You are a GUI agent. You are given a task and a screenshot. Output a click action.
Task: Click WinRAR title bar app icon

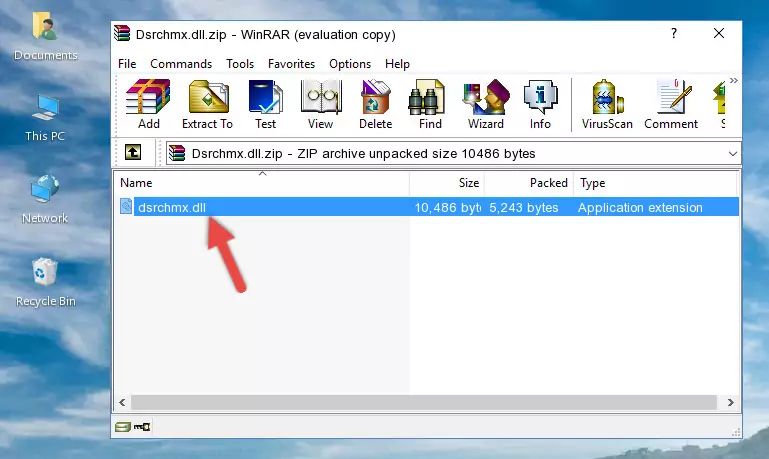pos(122,34)
